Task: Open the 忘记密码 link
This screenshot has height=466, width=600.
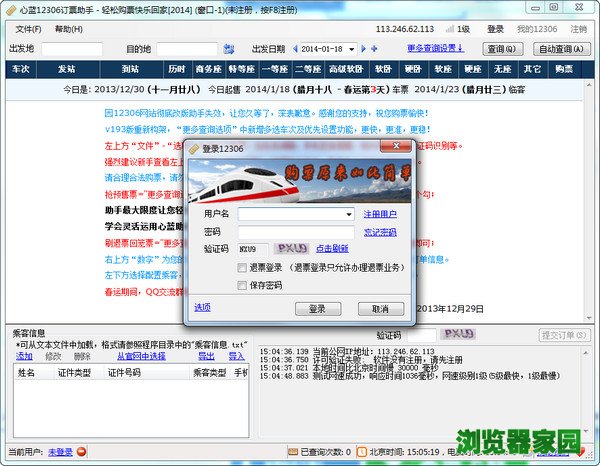Action: (380, 232)
